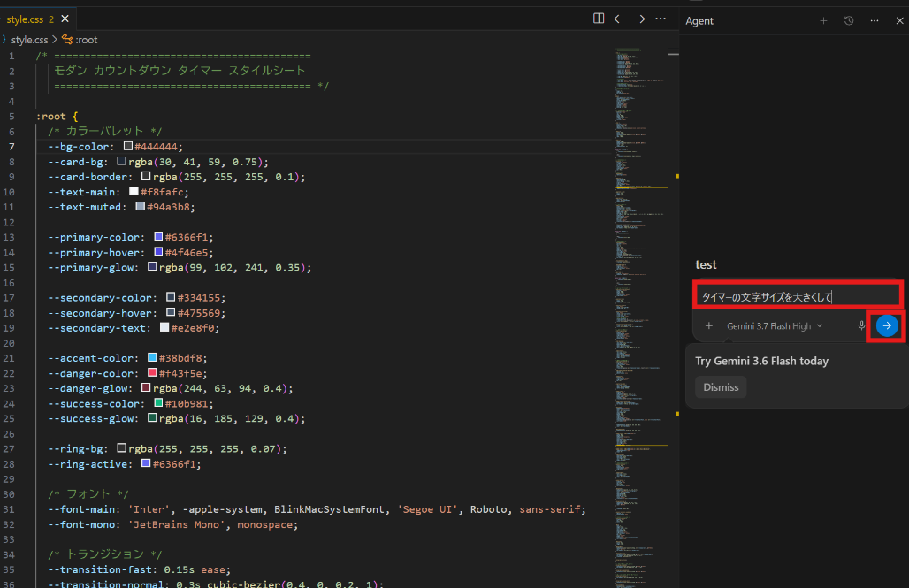Click the フォント comment line
The width and height of the screenshot is (909, 588).
click(88, 494)
